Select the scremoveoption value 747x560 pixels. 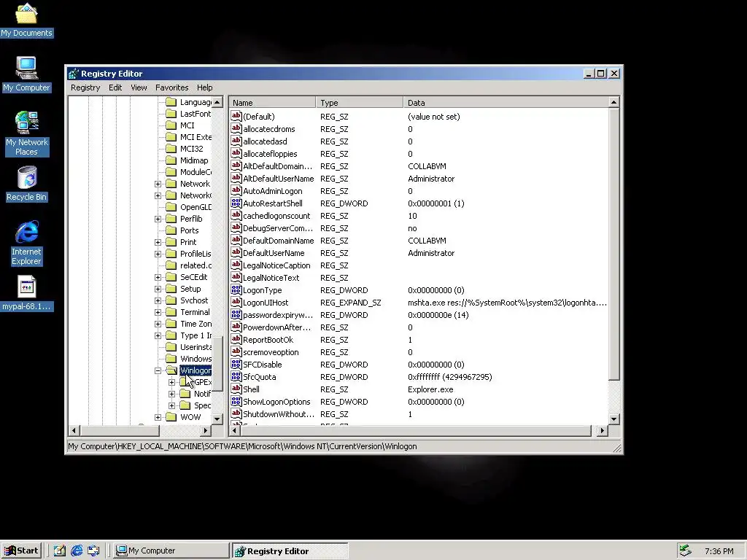pyautogui.click(x=271, y=352)
